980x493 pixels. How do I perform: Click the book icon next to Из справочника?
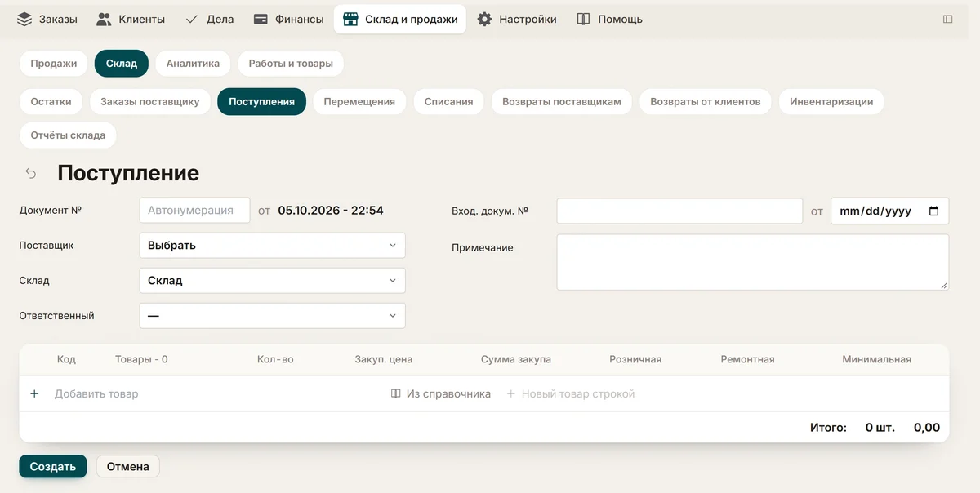click(x=396, y=393)
